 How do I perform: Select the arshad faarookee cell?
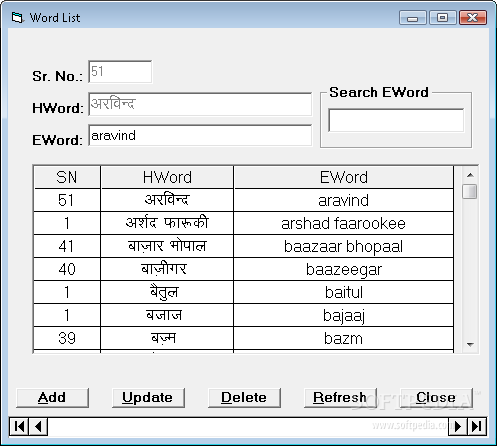[344, 223]
